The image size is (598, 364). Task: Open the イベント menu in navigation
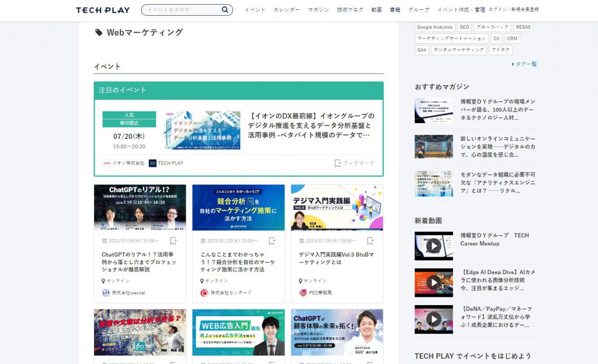point(255,10)
